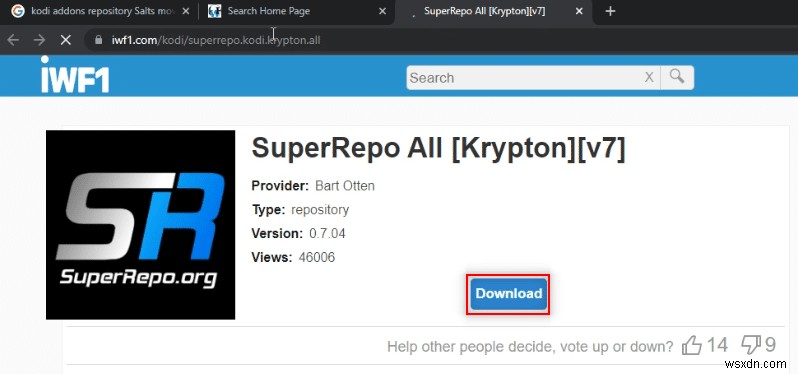Click the SuperRepo.org logo thumbnail
The height and width of the screenshot is (374, 798).
tap(140, 225)
